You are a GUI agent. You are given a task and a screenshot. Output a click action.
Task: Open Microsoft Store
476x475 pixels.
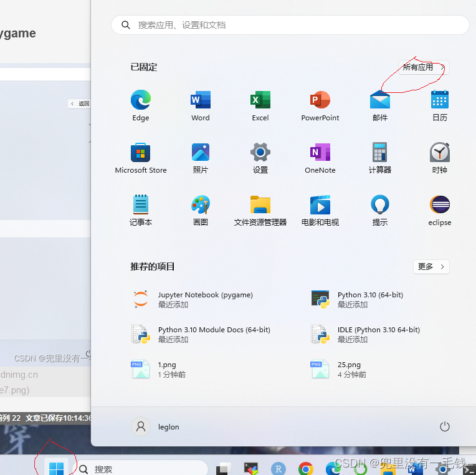141,158
